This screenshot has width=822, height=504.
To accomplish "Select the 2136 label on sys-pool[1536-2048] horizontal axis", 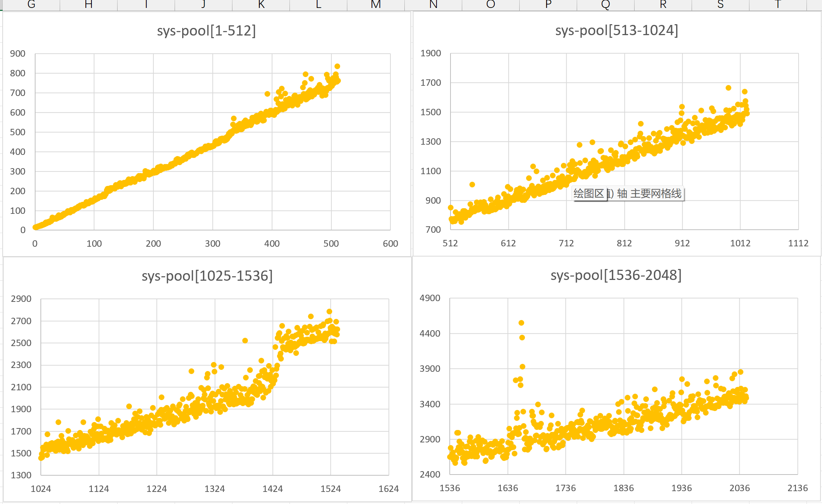I will pyautogui.click(x=797, y=488).
